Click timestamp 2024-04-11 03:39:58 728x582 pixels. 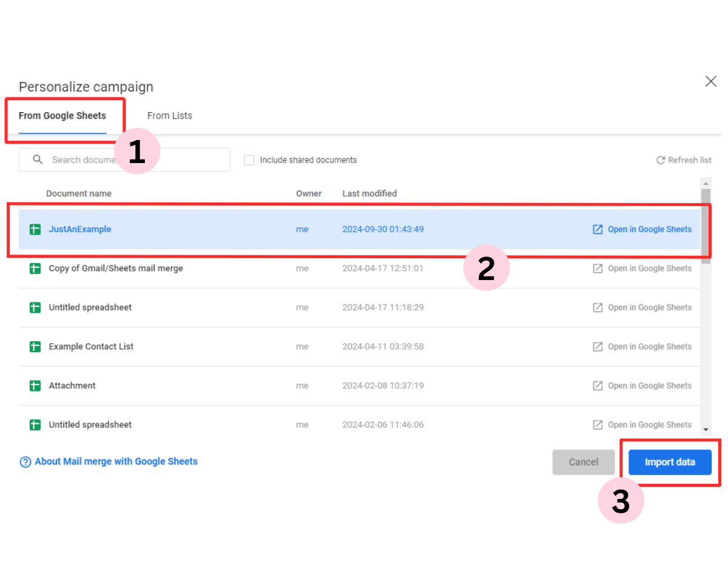pos(383,346)
